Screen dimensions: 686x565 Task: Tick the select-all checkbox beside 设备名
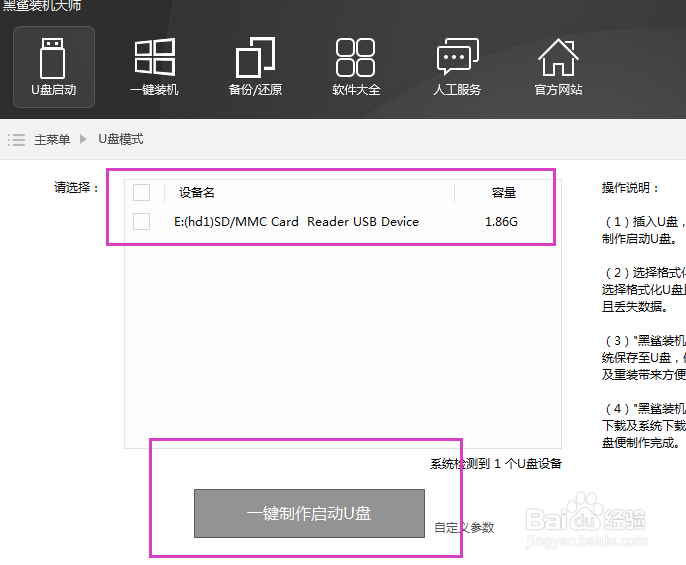[x=141, y=193]
